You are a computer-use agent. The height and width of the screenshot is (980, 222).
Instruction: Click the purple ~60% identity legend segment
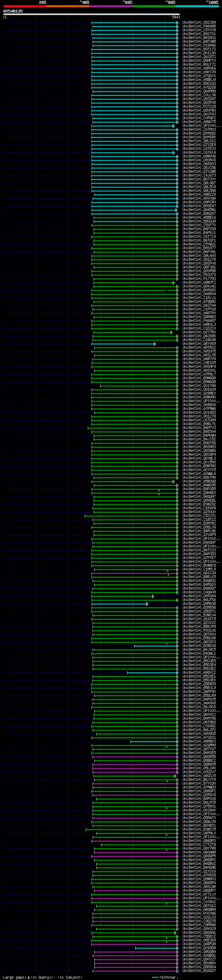click(x=111, y=6)
